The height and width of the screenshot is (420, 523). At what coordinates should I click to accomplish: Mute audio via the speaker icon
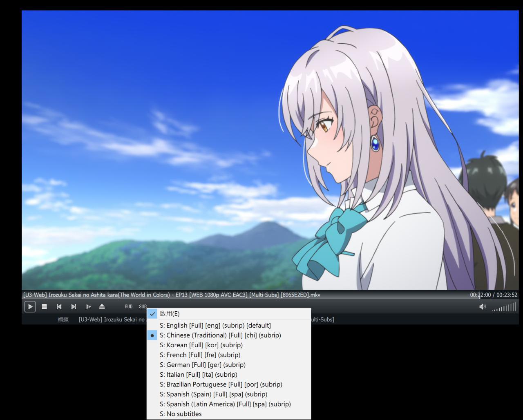tap(483, 306)
